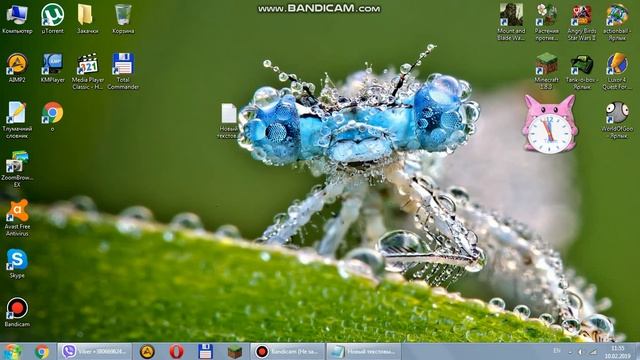Click the EN language indicator
This screenshot has height=360, width=640.
pos(557,351)
